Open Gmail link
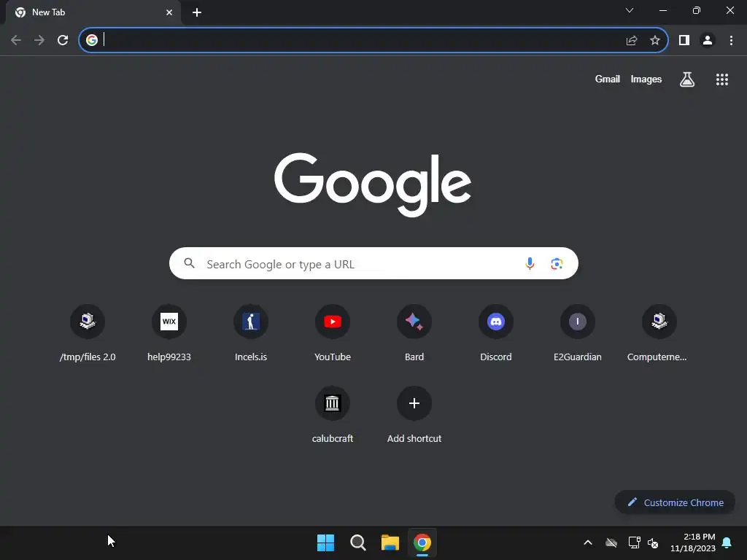 (x=607, y=79)
